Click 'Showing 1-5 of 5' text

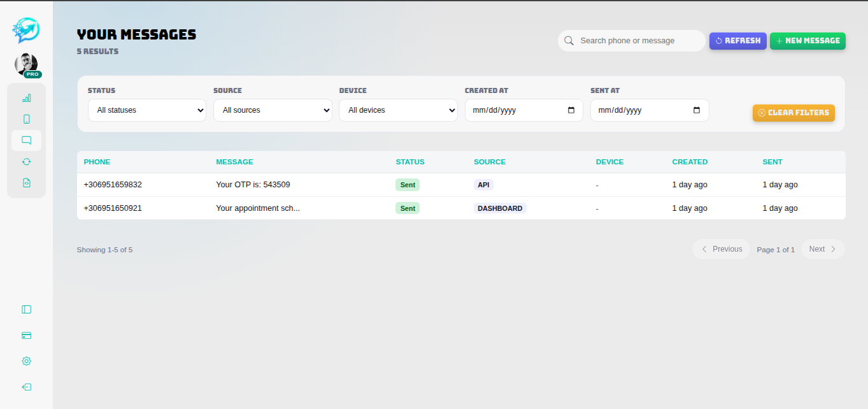tap(104, 250)
